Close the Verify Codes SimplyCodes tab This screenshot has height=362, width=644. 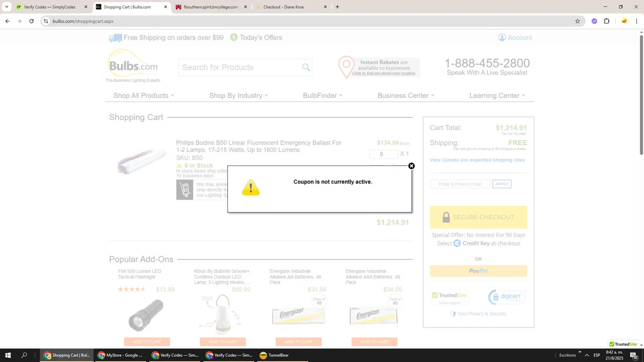click(85, 7)
